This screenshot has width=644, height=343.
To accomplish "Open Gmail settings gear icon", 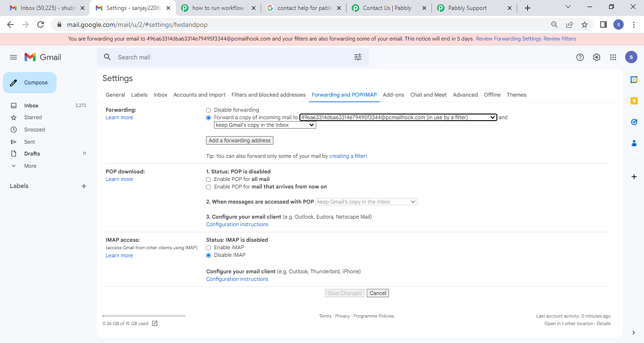I will (x=596, y=57).
